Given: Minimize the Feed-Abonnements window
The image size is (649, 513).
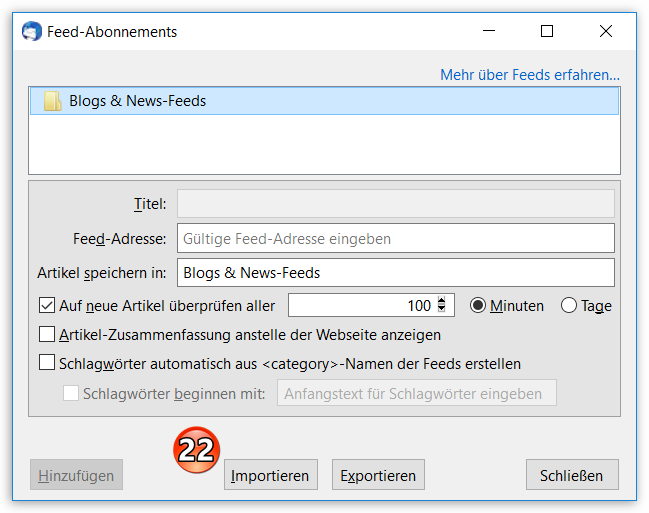Looking at the screenshot, I should point(489,32).
